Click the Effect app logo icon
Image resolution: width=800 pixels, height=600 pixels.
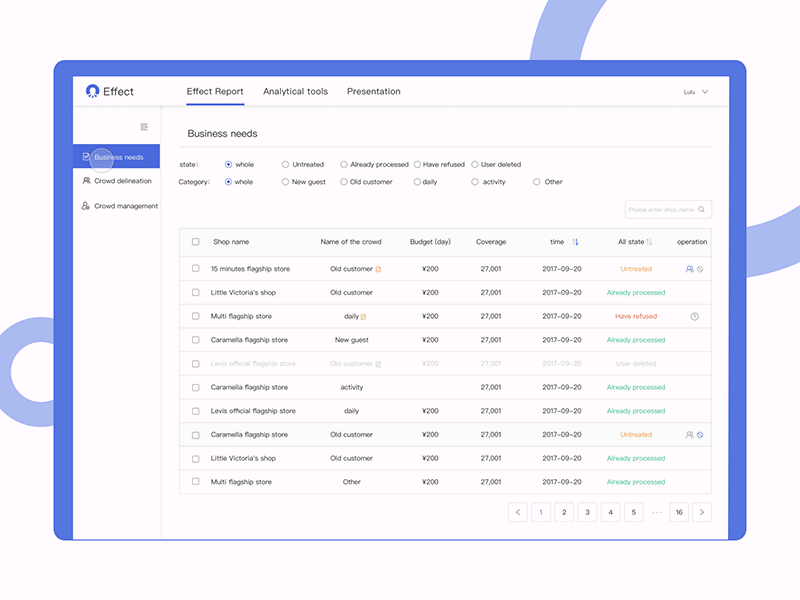(91, 91)
